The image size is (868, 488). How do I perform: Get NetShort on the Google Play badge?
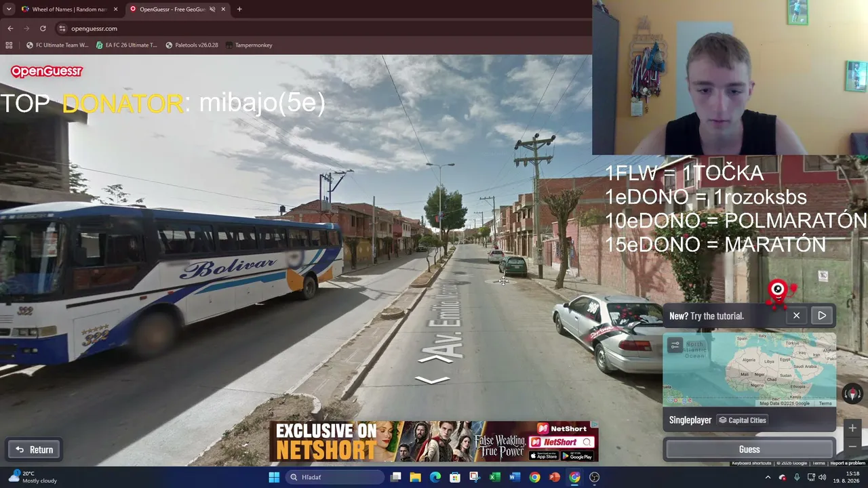pyautogui.click(x=578, y=455)
